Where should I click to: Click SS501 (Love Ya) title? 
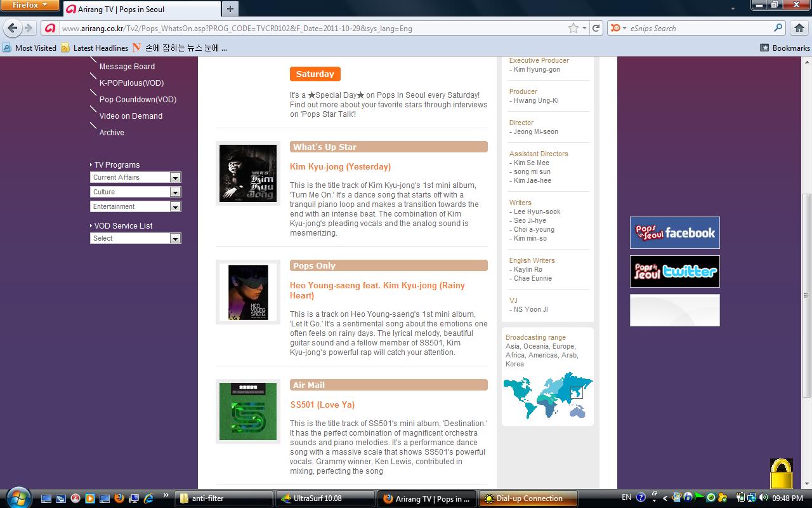click(322, 404)
